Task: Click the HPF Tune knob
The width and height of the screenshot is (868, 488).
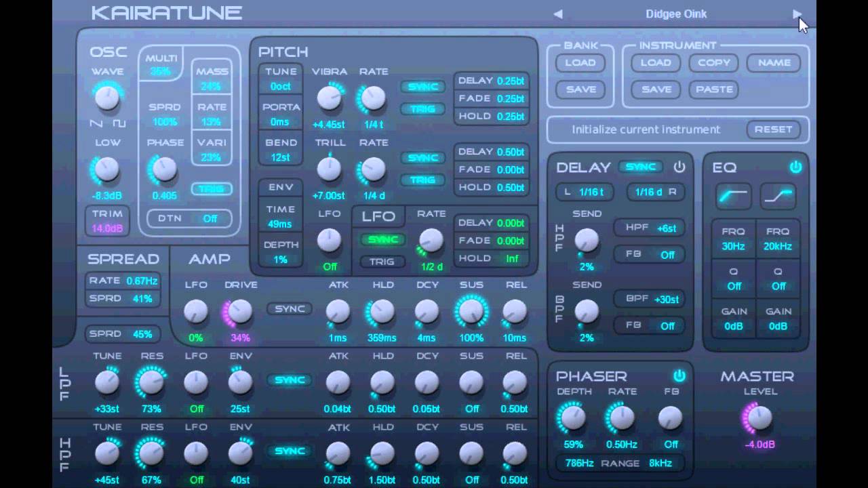Action: pos(107,453)
